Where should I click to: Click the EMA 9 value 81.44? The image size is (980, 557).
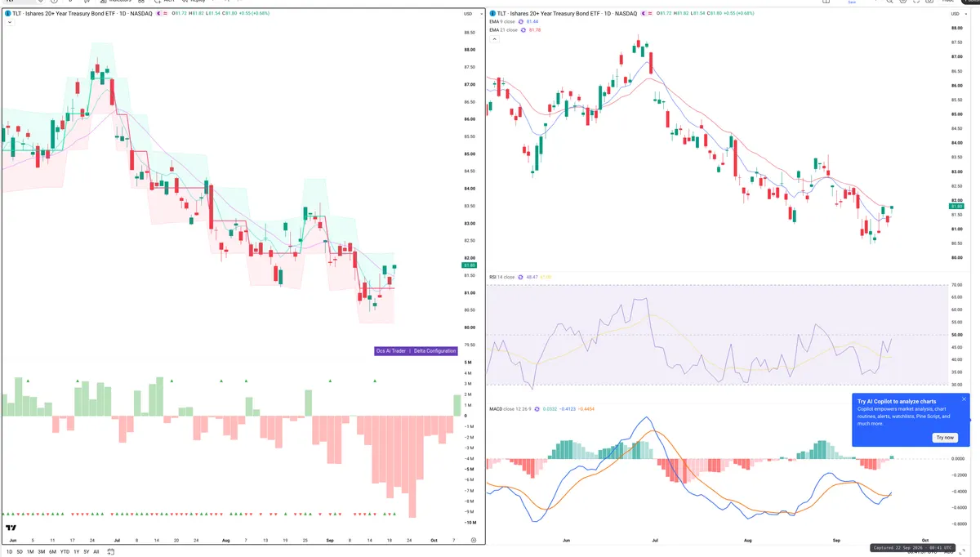[x=532, y=22]
